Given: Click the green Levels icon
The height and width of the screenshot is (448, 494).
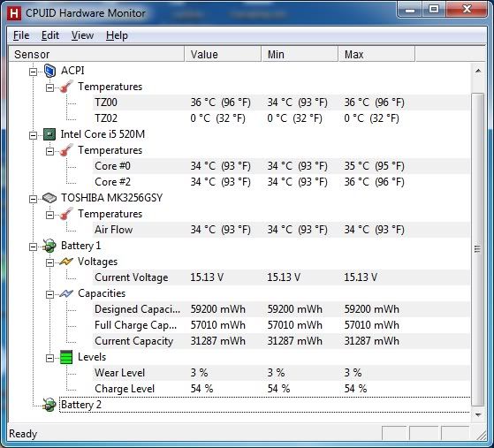Looking at the screenshot, I should (x=66, y=357).
